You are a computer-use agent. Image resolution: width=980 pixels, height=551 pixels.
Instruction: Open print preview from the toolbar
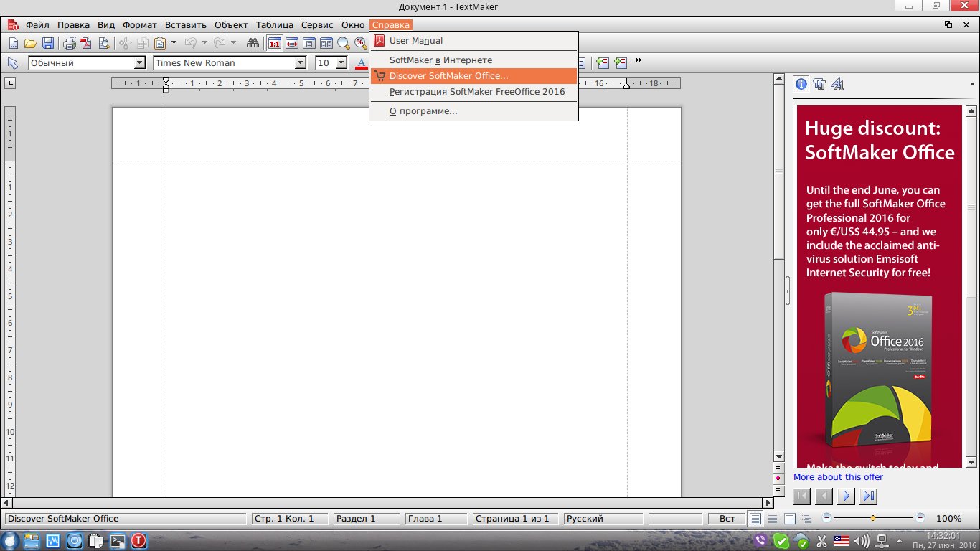104,43
